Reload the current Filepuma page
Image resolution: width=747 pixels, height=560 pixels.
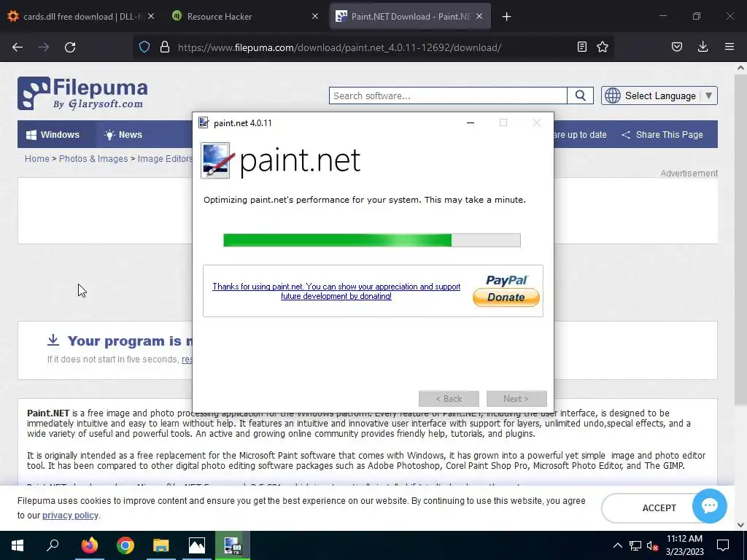[x=70, y=47]
